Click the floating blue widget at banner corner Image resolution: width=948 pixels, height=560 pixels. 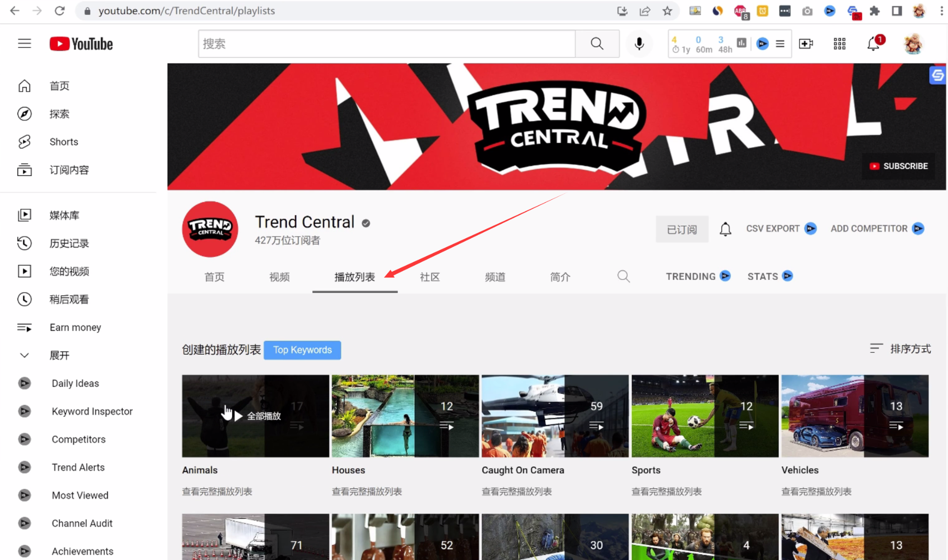coord(937,75)
